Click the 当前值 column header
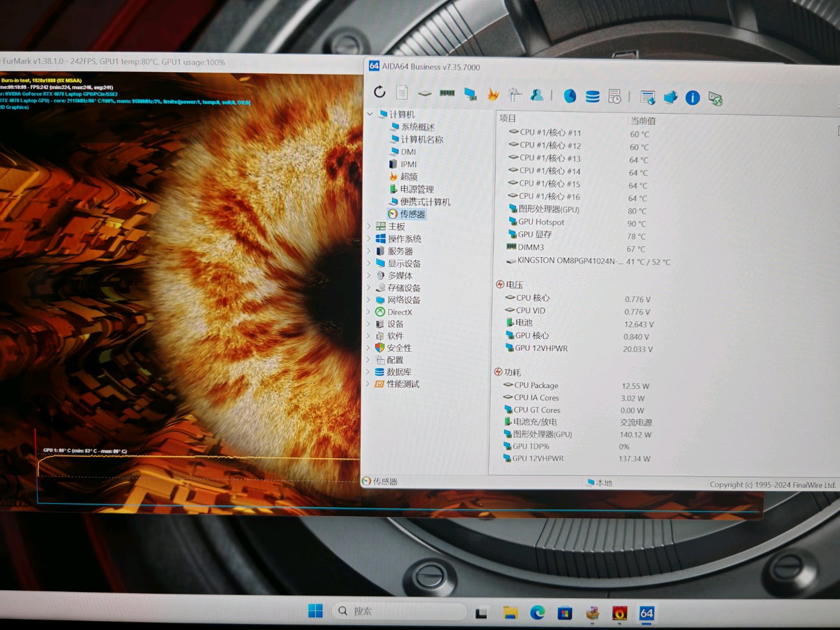This screenshot has height=630, width=840. 643,120
